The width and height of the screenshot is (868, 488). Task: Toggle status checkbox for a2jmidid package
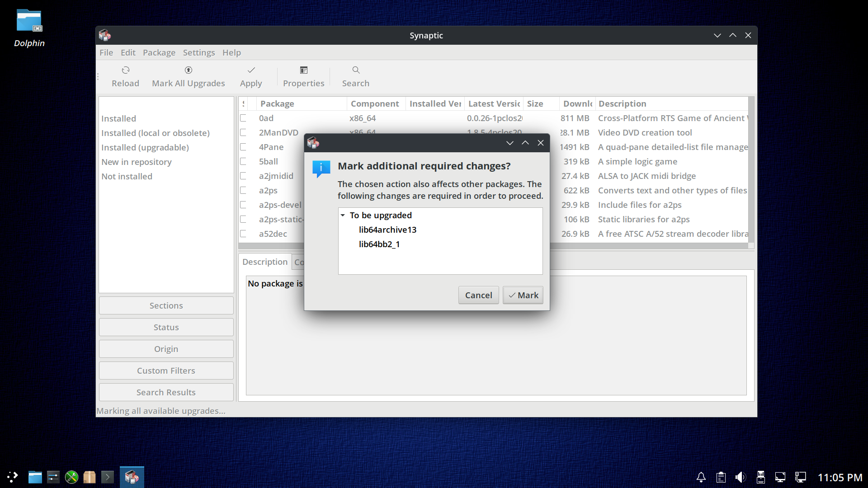pyautogui.click(x=243, y=176)
